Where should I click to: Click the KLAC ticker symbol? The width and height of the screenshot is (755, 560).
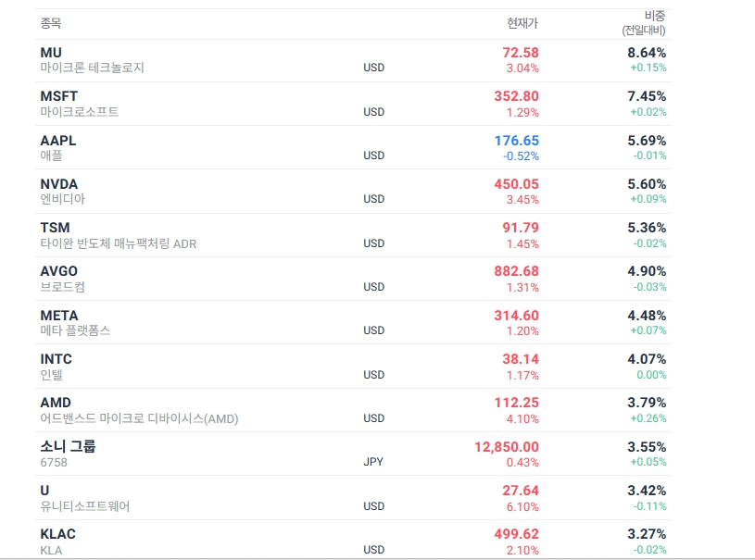click(57, 534)
